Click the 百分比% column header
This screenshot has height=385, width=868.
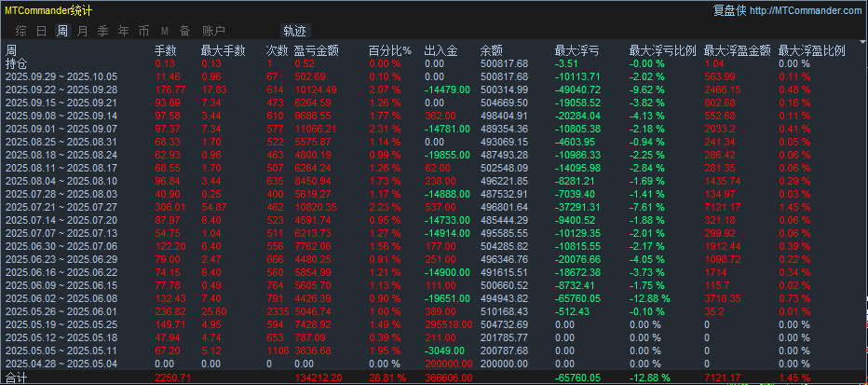(x=390, y=50)
